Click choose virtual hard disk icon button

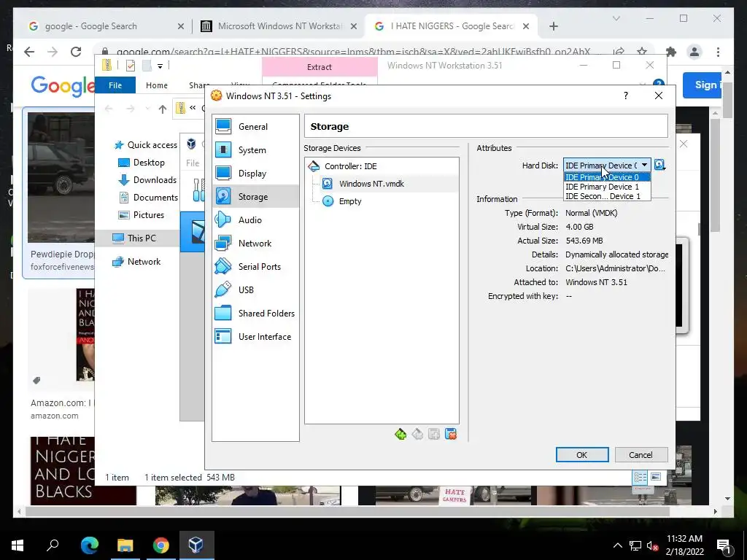pyautogui.click(x=659, y=166)
